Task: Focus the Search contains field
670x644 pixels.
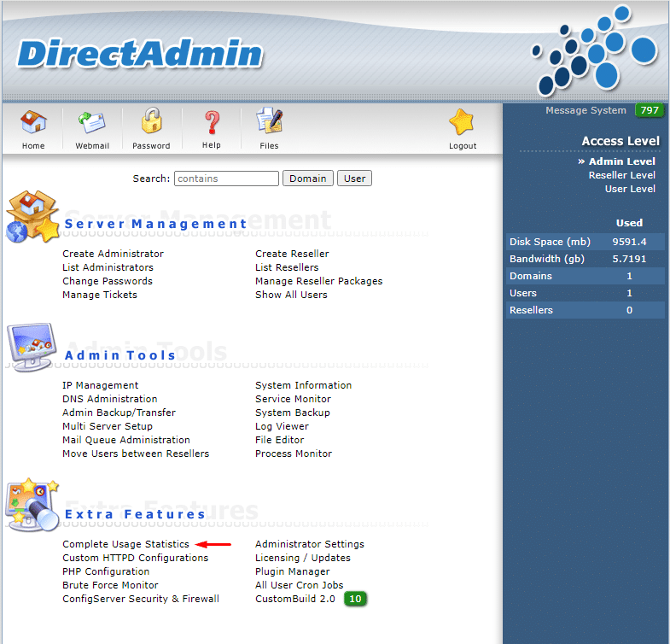Action: click(x=226, y=179)
